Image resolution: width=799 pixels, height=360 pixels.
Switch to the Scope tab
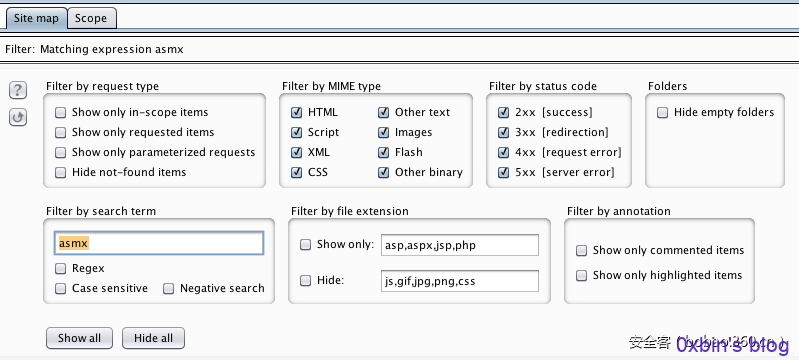(91, 18)
